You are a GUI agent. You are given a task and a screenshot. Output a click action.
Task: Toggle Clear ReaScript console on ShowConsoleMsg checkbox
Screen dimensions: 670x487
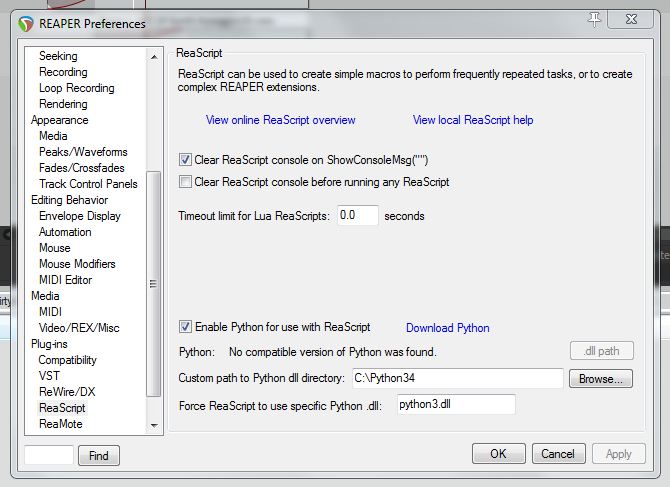tap(185, 160)
